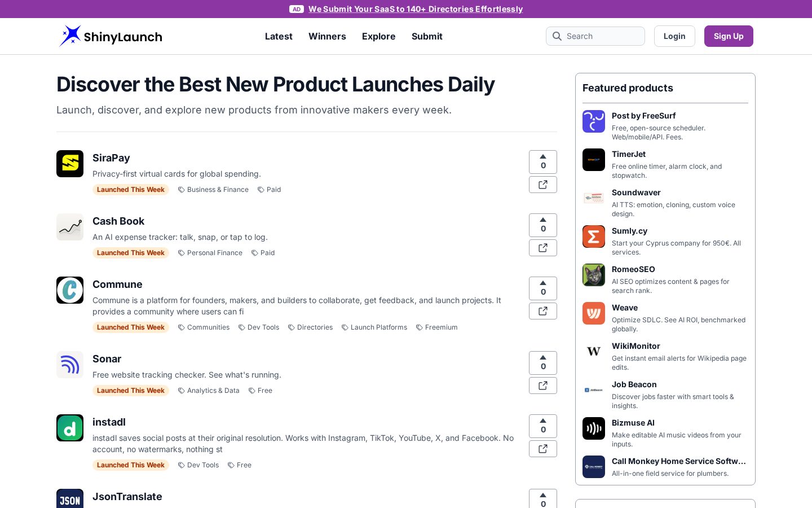The image size is (812, 508).
Task: Open the WikiMonitor title link
Action: pos(636,346)
